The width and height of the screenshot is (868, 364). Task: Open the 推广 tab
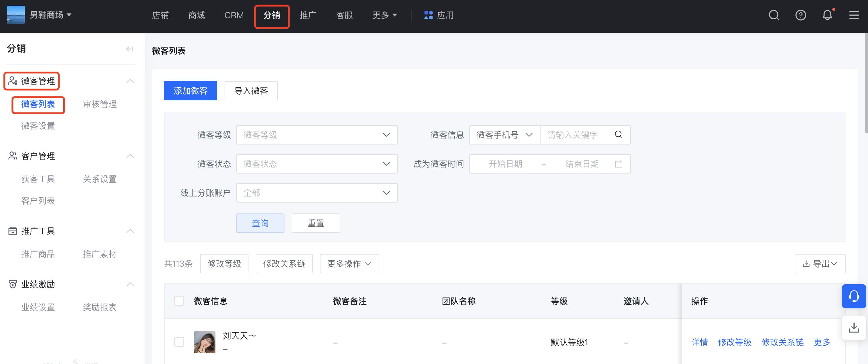pyautogui.click(x=308, y=15)
